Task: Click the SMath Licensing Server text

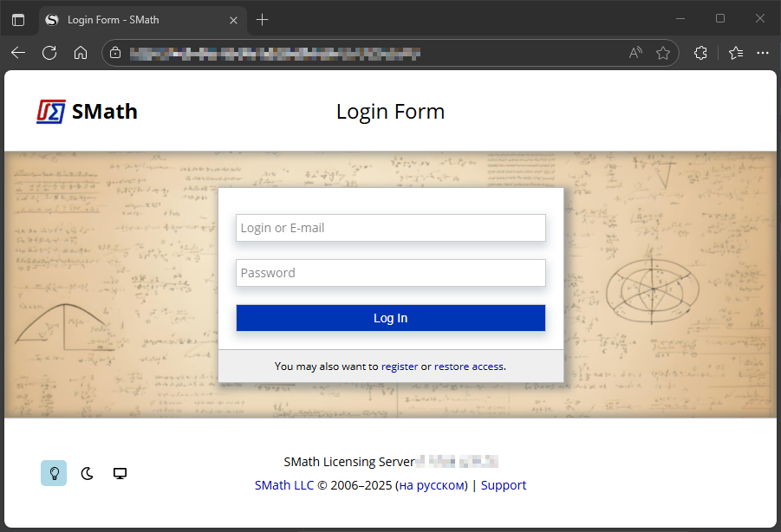Action: point(349,462)
